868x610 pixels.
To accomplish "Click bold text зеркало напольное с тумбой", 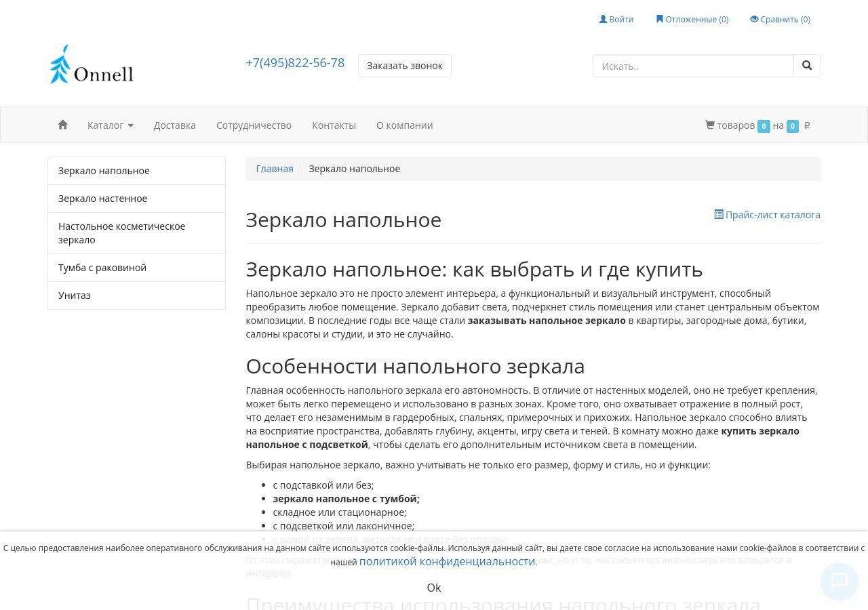I will (x=347, y=499).
